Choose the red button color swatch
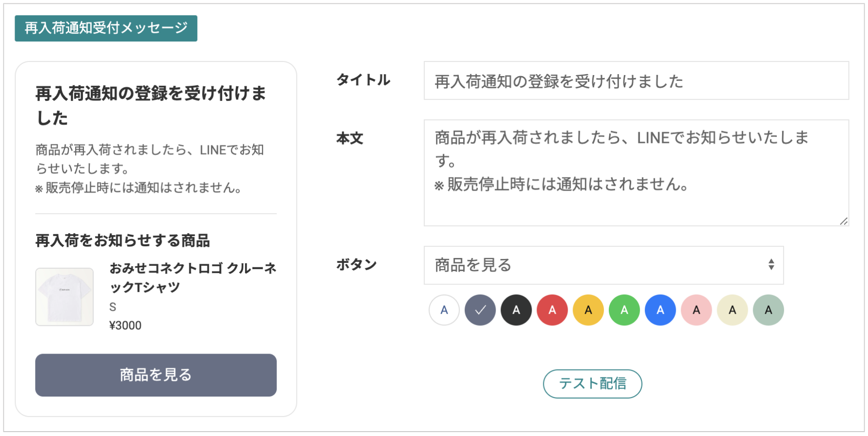This screenshot has width=868, height=436. click(x=552, y=310)
